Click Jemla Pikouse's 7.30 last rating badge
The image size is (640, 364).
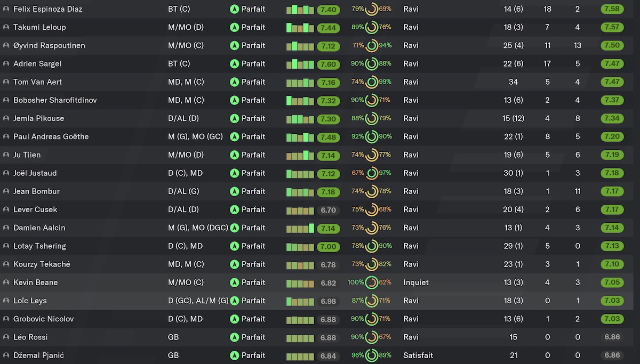(x=329, y=119)
